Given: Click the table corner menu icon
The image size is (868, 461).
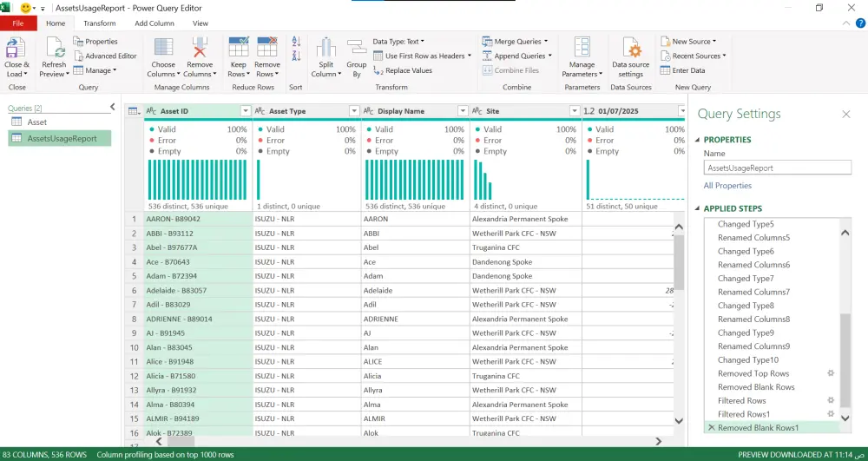Looking at the screenshot, I should click(x=134, y=111).
